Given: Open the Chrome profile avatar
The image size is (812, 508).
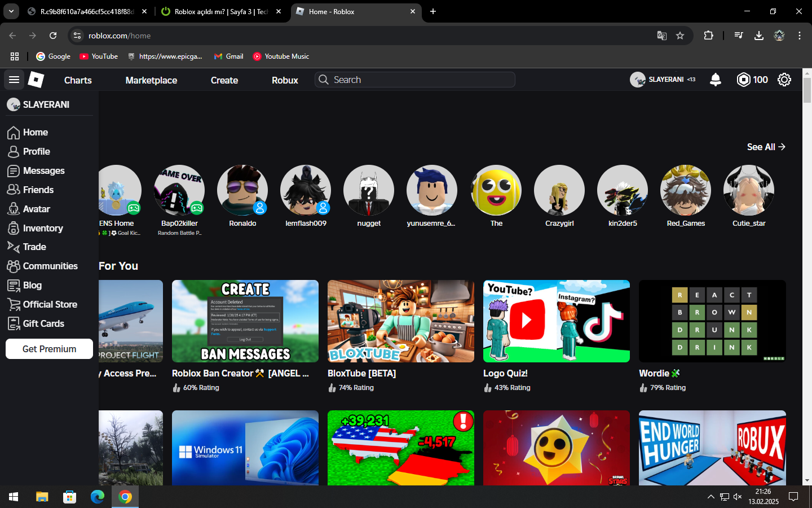Looking at the screenshot, I should point(779,36).
